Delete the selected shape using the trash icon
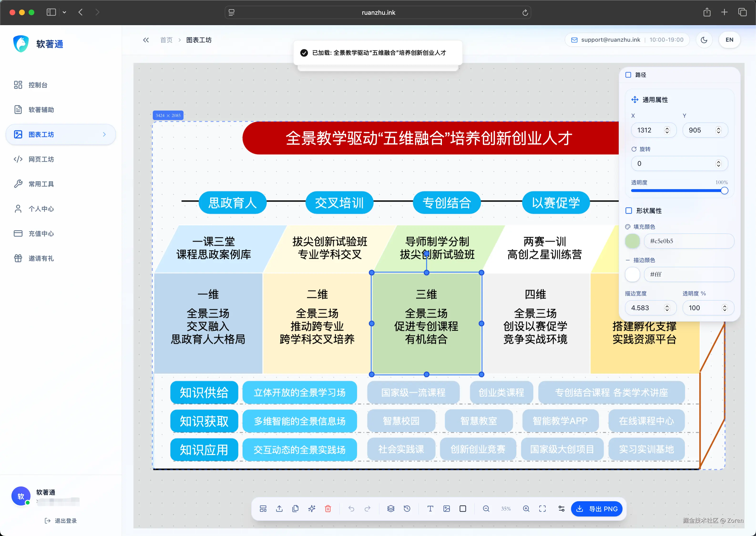The image size is (756, 536). tap(328, 509)
